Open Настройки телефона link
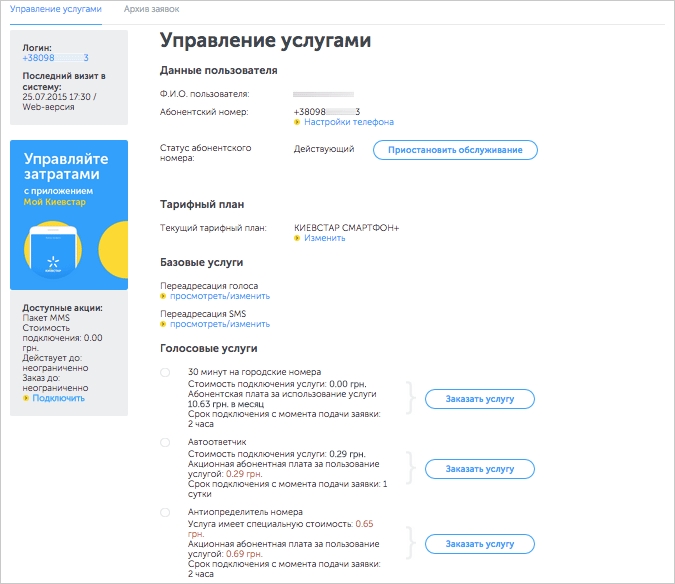This screenshot has width=675, height=584. click(349, 122)
